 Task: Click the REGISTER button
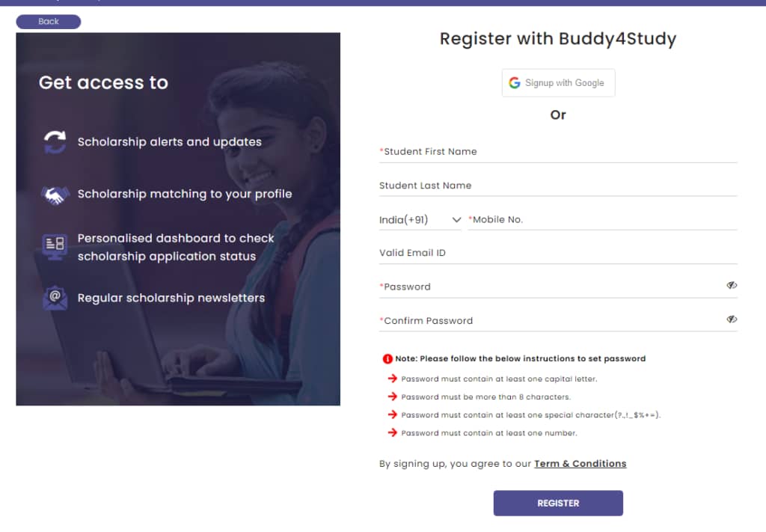click(558, 503)
